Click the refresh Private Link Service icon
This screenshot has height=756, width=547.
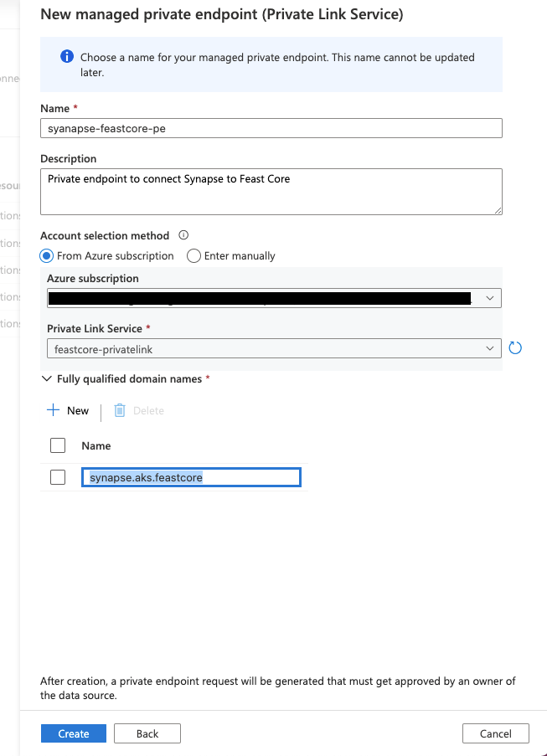tap(515, 347)
